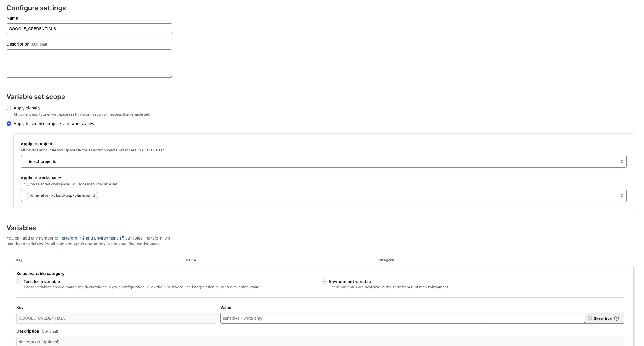
Task: Select the Apply globally radio option
Action: point(9,108)
